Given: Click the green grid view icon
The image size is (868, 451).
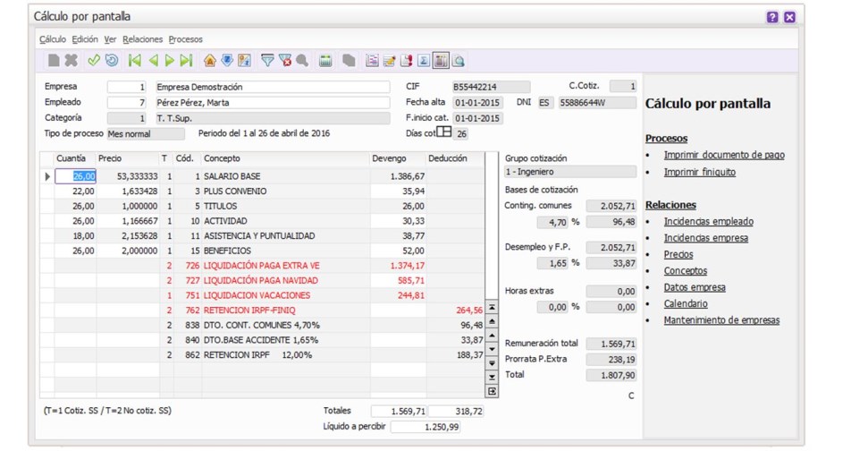Looking at the screenshot, I should click(325, 60).
